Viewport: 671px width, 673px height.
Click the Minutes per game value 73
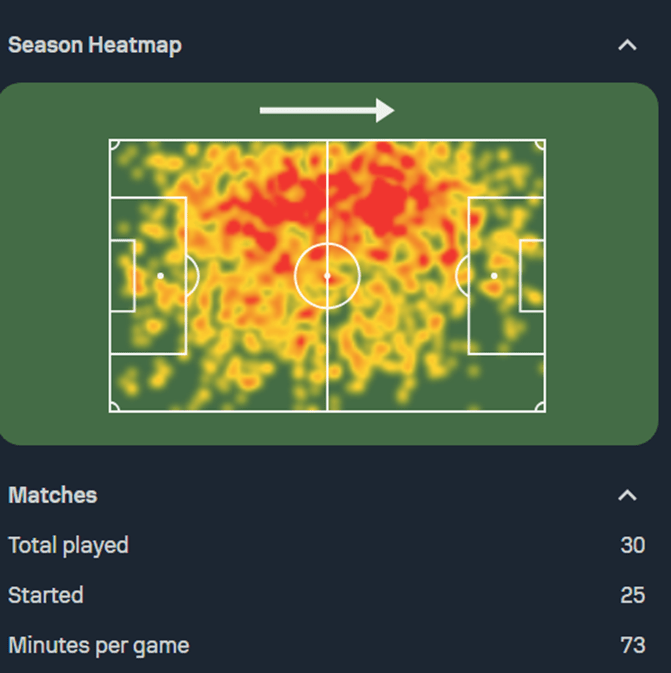click(x=632, y=645)
